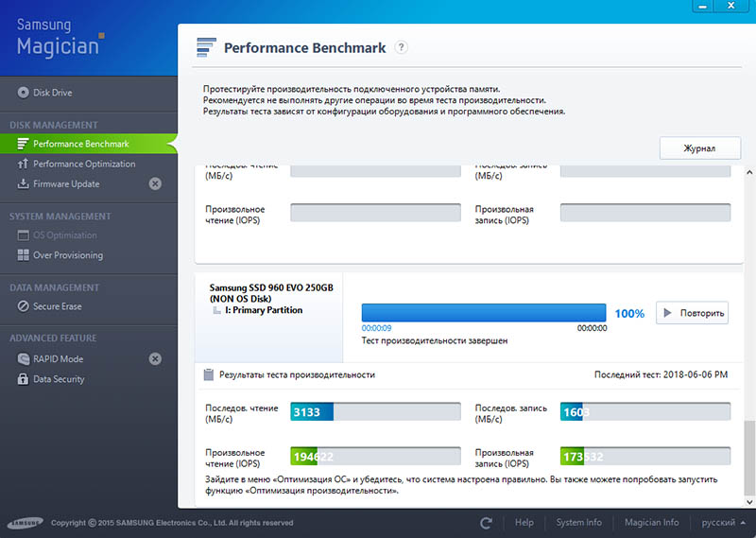Select Data Security in Advanced Feature
Screen dimensions: 756x538
(x=59, y=379)
